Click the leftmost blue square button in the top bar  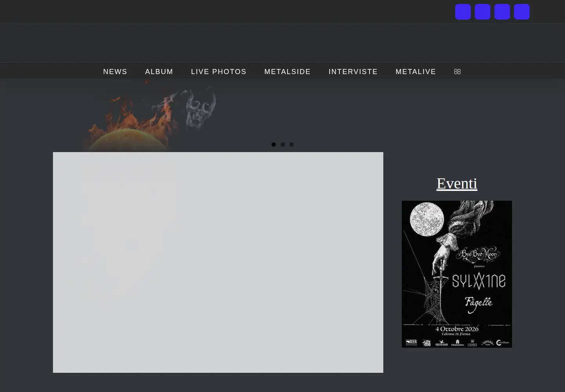point(463,12)
